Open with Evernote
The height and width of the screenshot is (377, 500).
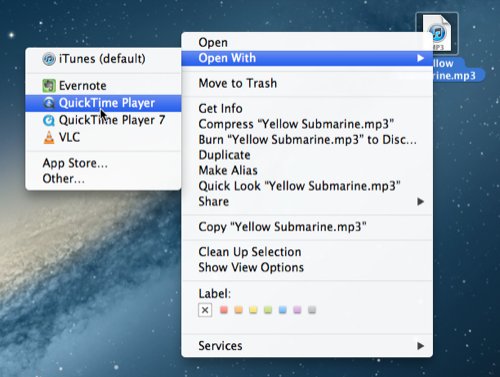[x=103, y=86]
